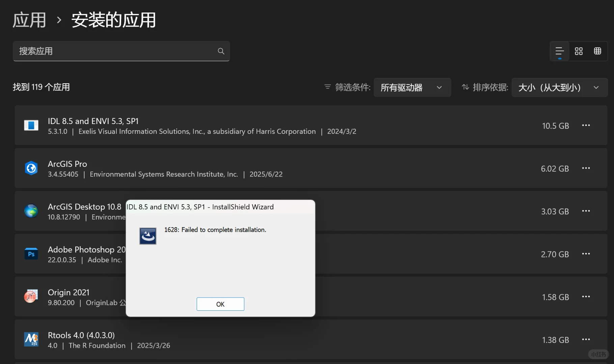Select the list view layout toggle
614x364 pixels.
pos(559,51)
